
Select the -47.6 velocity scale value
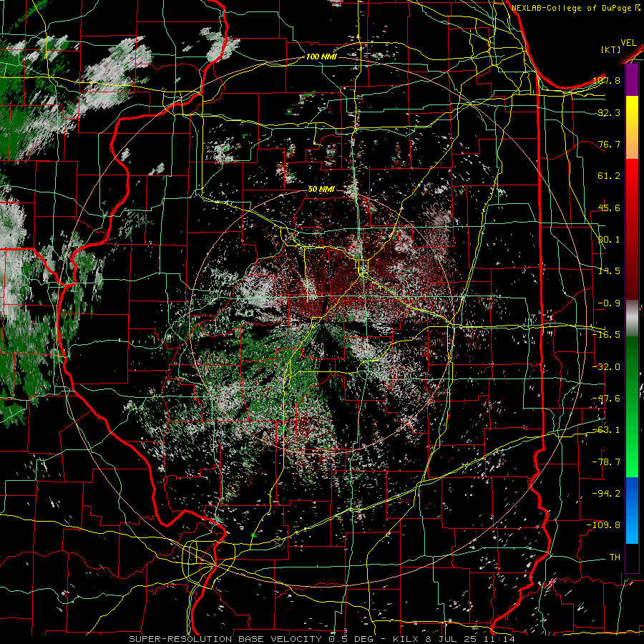coord(606,399)
